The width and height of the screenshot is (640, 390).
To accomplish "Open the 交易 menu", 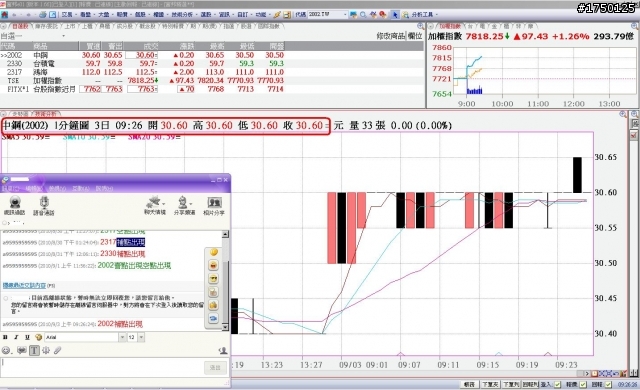I will click(67, 15).
